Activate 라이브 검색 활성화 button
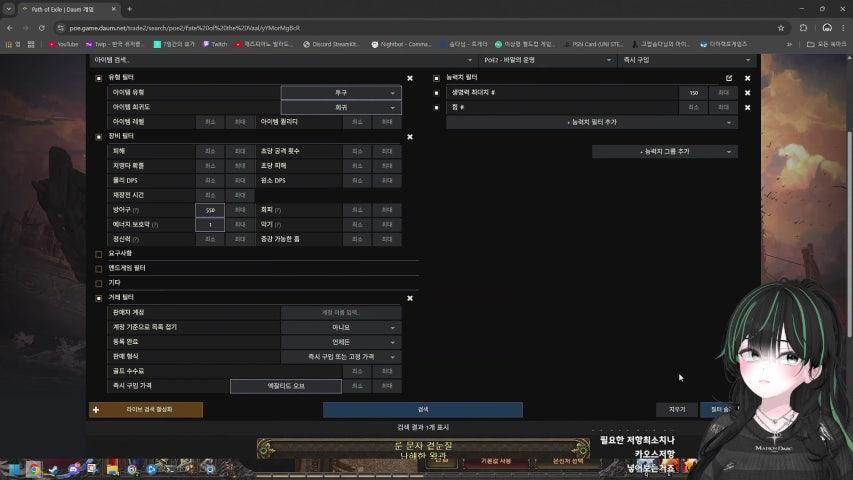The width and height of the screenshot is (853, 480). click(x=146, y=410)
